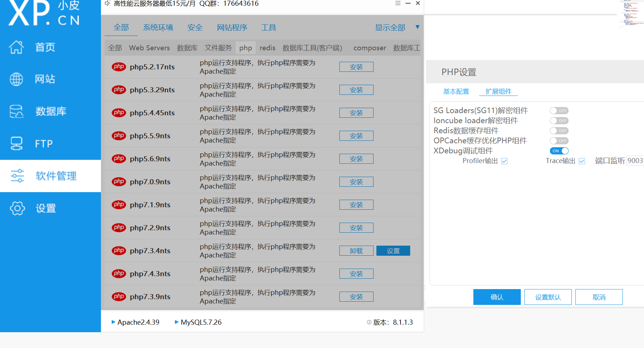The width and height of the screenshot is (644, 348).
Task: Click the 确认 confirm button
Action: click(x=497, y=297)
